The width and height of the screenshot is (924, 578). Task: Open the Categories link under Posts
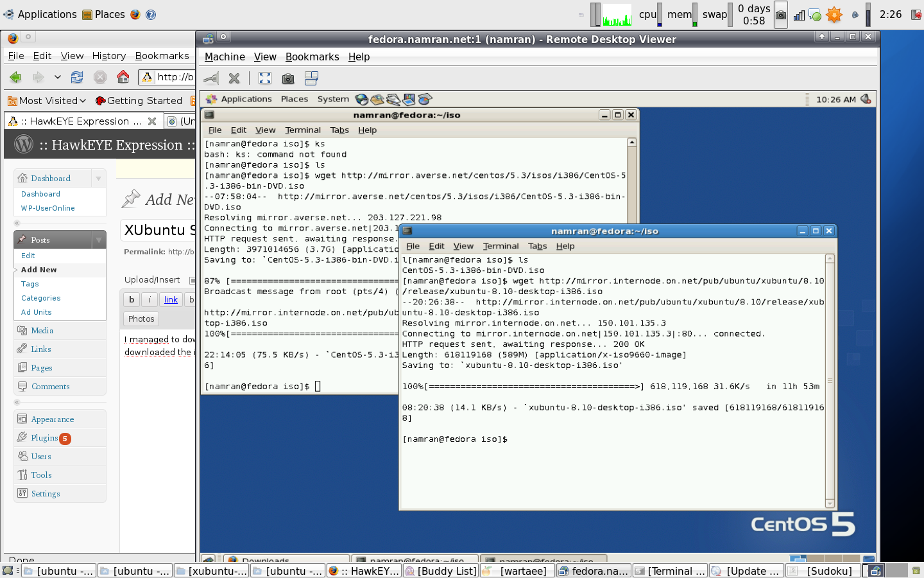[x=41, y=298]
